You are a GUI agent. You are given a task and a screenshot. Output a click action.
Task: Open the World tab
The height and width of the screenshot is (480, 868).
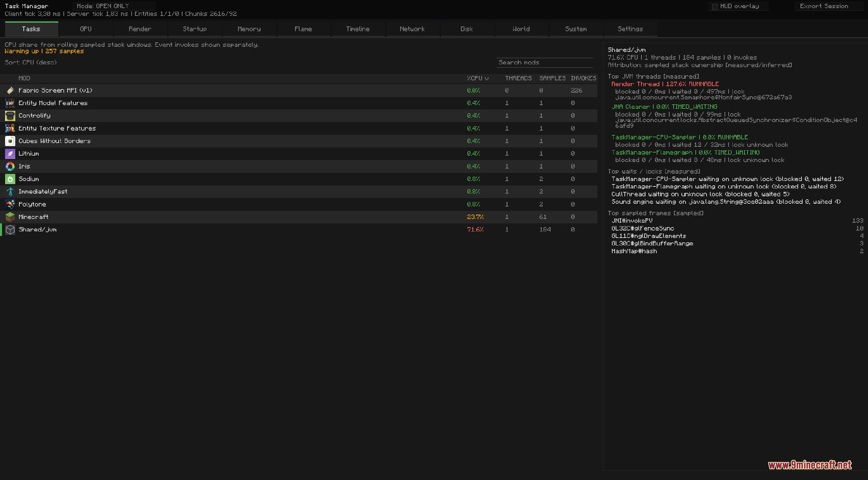click(x=521, y=29)
